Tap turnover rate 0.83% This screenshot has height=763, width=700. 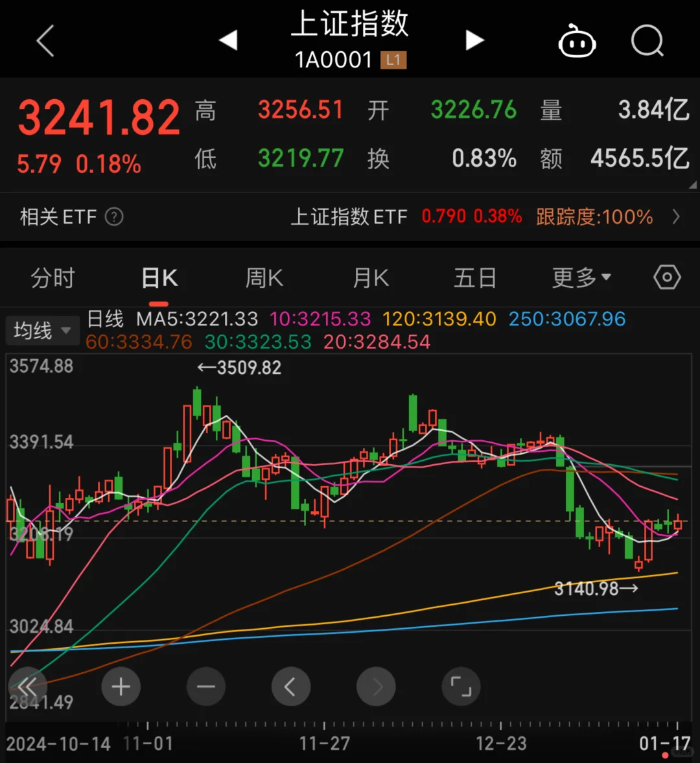(x=484, y=158)
